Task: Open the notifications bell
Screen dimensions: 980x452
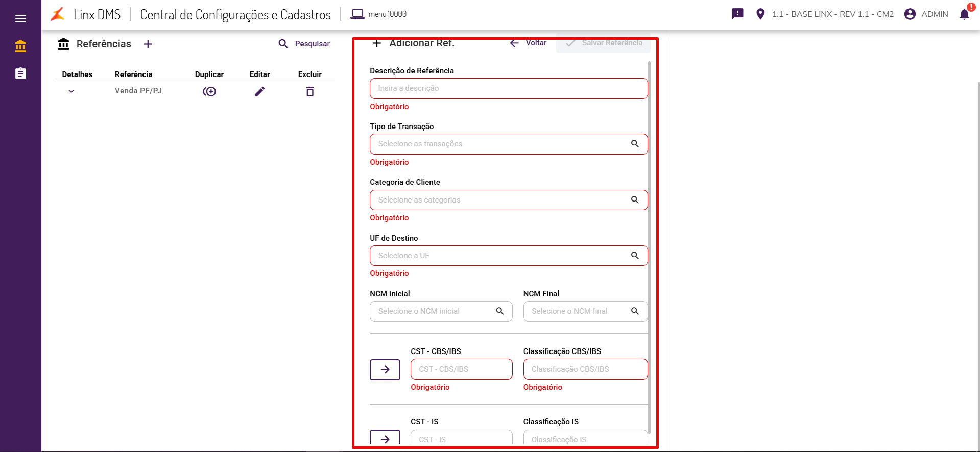Action: click(x=964, y=14)
